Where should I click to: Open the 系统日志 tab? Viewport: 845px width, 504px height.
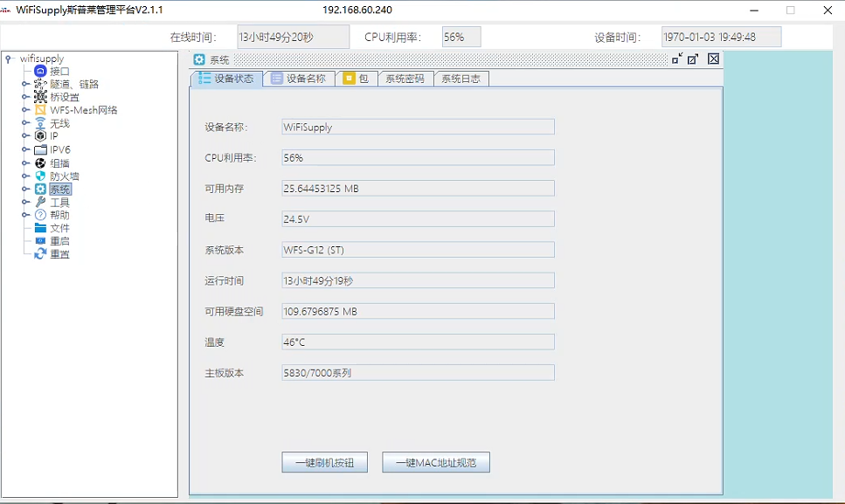click(461, 79)
